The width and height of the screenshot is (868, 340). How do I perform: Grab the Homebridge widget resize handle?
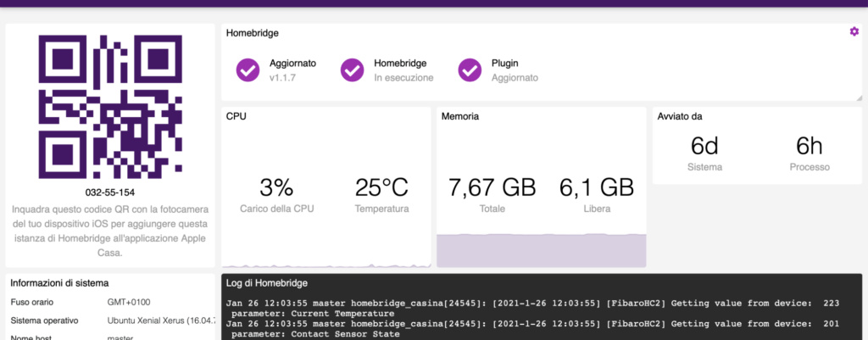click(x=859, y=98)
